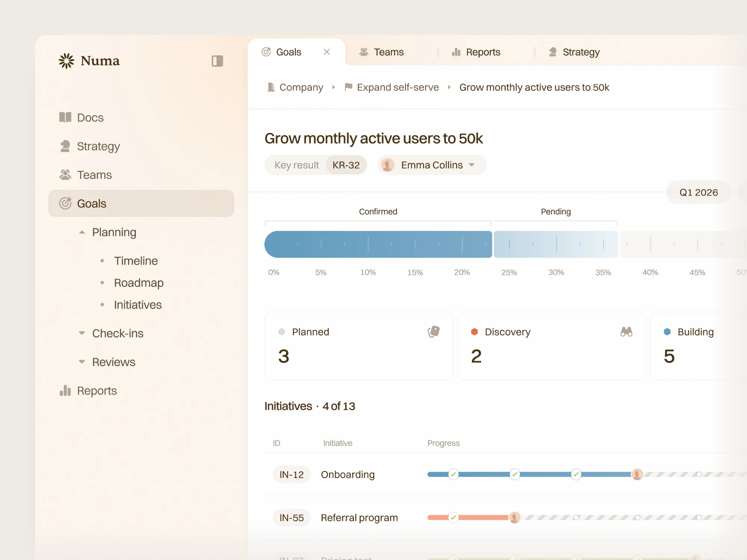Click Emma Collins avatar picture
The width and height of the screenshot is (747, 560).
(388, 165)
